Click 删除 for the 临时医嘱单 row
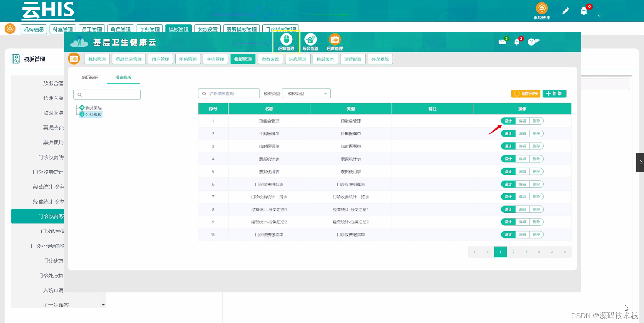The image size is (644, 323). coord(536,146)
